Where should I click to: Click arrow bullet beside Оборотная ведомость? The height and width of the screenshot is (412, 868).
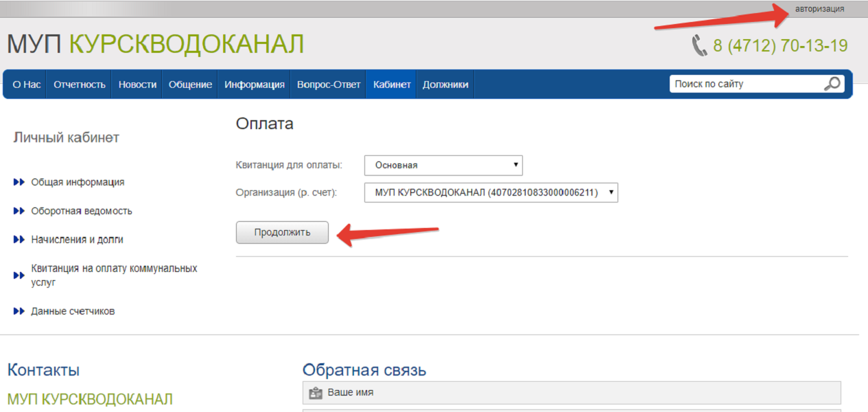[x=19, y=211]
